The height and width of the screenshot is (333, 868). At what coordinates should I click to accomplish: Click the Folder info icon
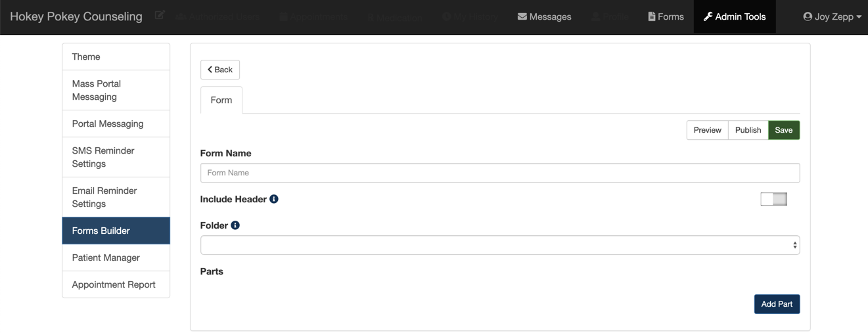(x=235, y=225)
